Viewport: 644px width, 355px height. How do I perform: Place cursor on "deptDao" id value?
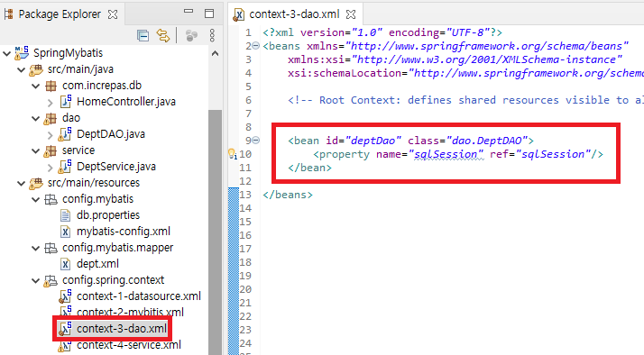point(373,141)
